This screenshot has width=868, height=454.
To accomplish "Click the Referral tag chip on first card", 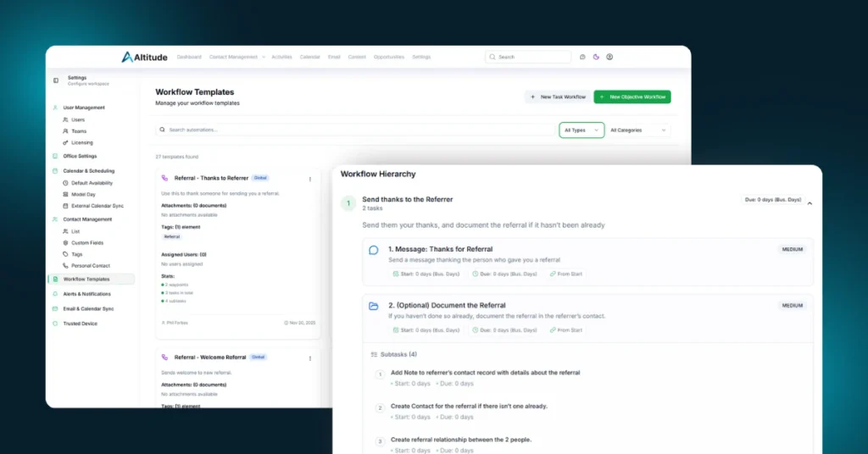I will coord(171,236).
